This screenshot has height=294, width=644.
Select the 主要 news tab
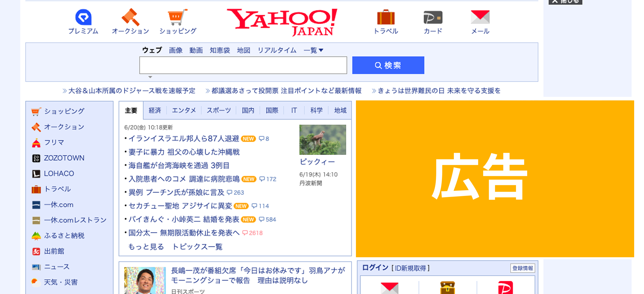pos(131,111)
